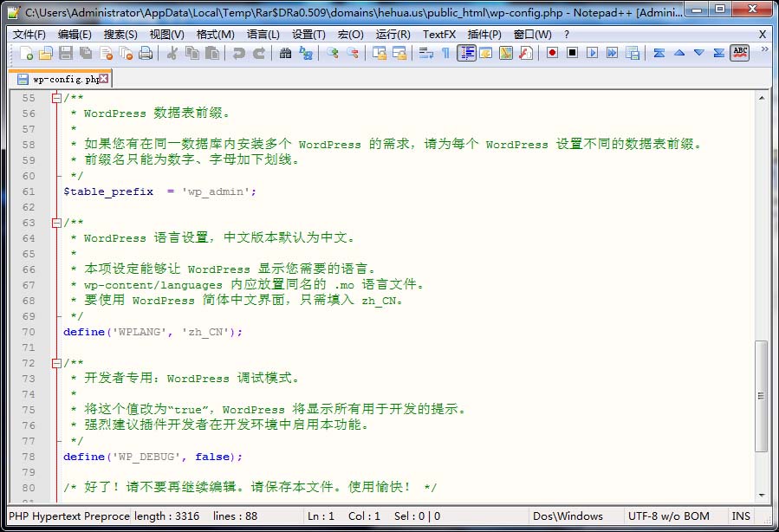Click the Undo arrow icon

238,54
